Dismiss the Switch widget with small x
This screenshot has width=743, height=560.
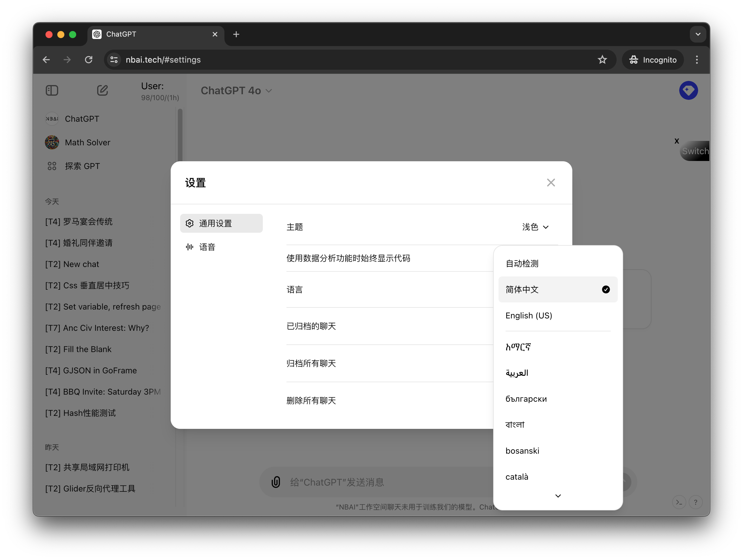(x=677, y=141)
